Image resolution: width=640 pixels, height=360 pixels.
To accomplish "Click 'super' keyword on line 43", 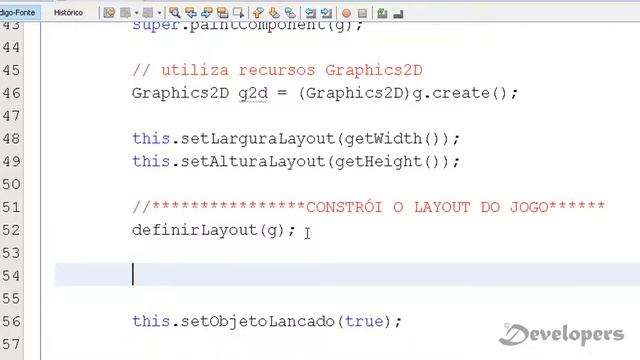I will pyautogui.click(x=156, y=26).
